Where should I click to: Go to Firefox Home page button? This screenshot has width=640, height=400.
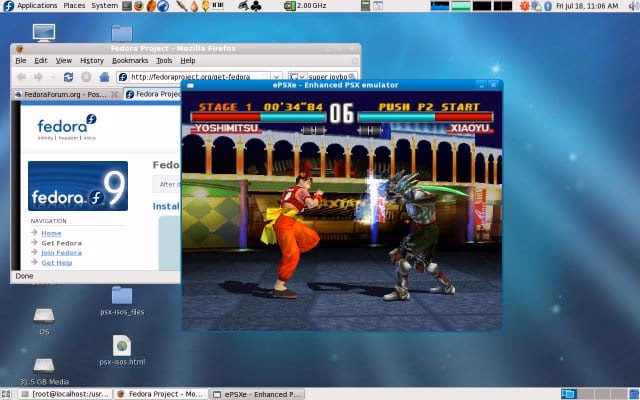click(104, 77)
